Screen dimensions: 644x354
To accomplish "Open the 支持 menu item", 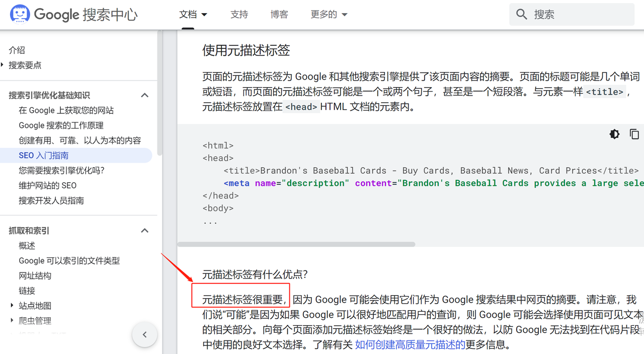I will [239, 14].
